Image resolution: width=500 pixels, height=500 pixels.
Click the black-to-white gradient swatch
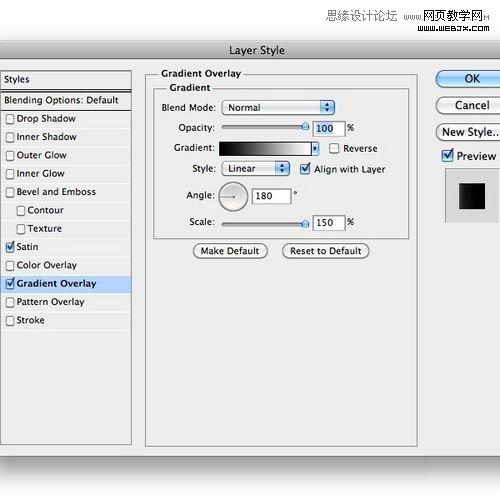(x=265, y=149)
